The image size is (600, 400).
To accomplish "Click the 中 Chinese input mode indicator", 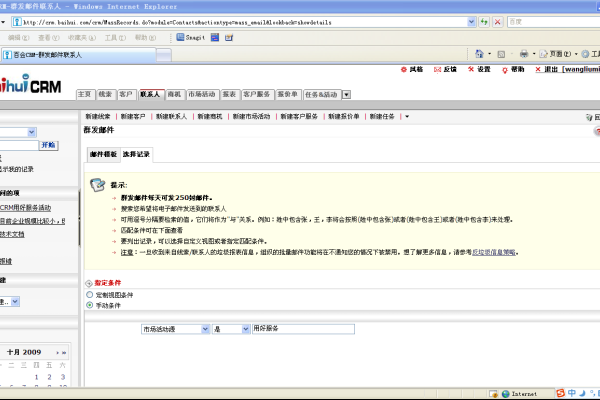I will 572,393.
